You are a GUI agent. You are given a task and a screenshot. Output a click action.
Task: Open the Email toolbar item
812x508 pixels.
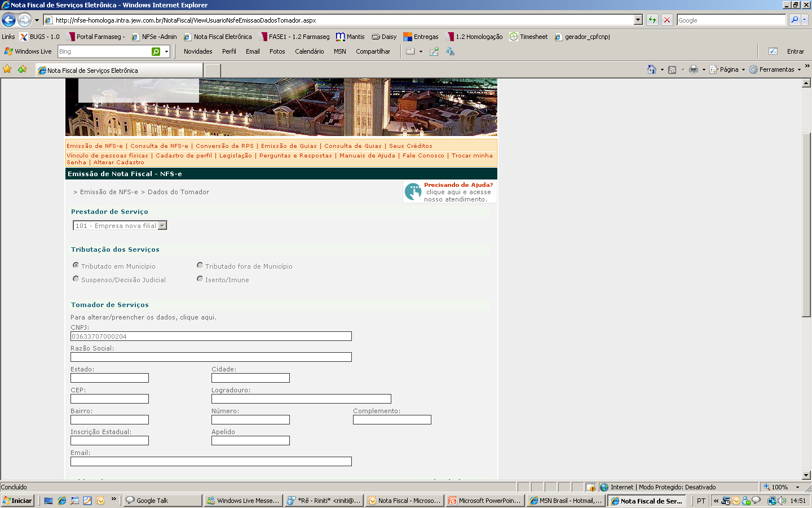pyautogui.click(x=253, y=51)
